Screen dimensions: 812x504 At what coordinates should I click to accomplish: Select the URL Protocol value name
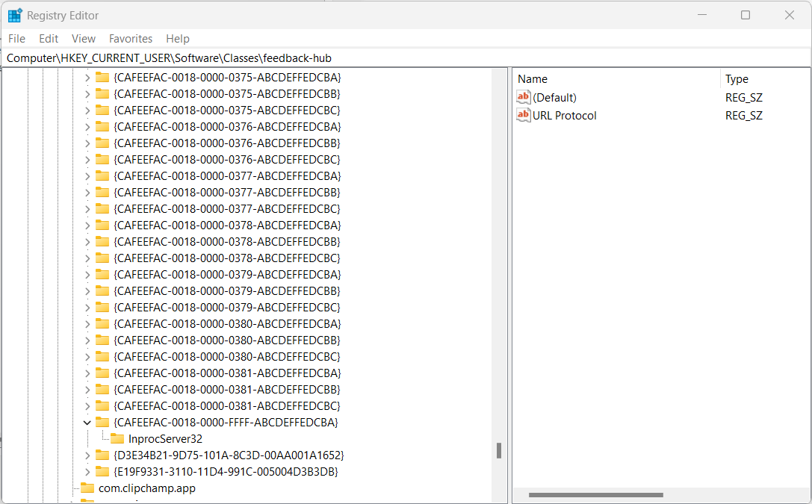[565, 116]
